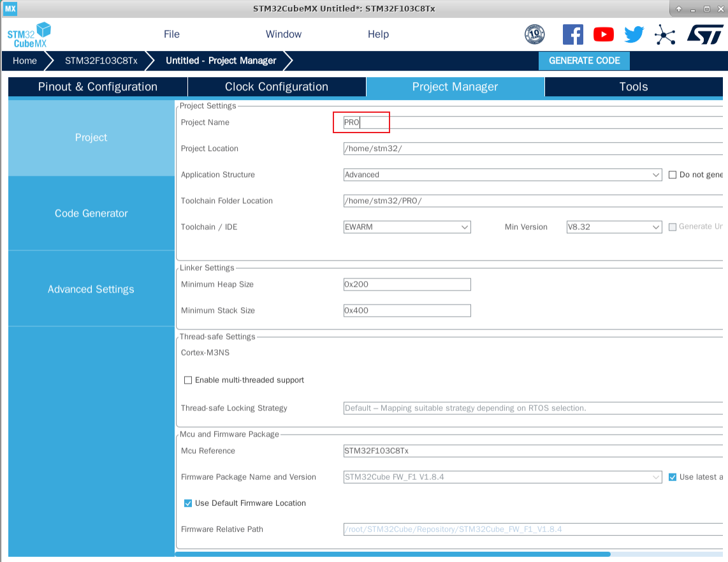Screen dimensions: 728x562
Task: Click the STM32CubeMX logo
Action: point(29,35)
